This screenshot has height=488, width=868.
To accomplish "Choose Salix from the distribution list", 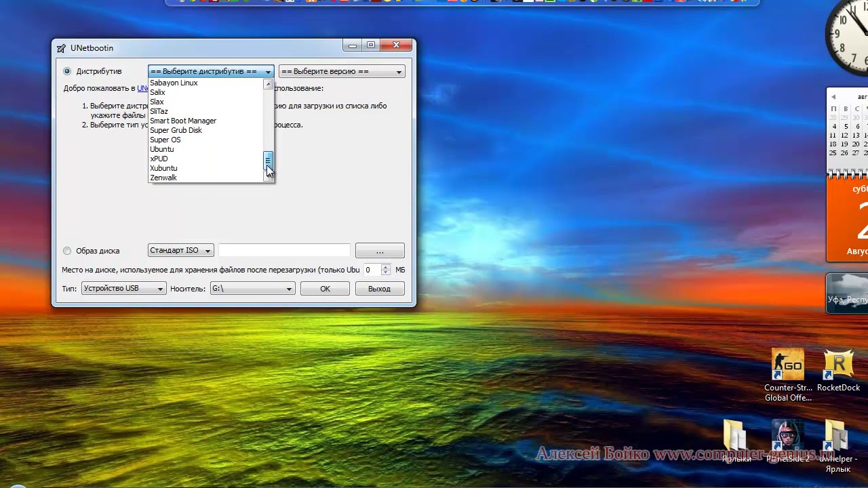I will pos(206,92).
